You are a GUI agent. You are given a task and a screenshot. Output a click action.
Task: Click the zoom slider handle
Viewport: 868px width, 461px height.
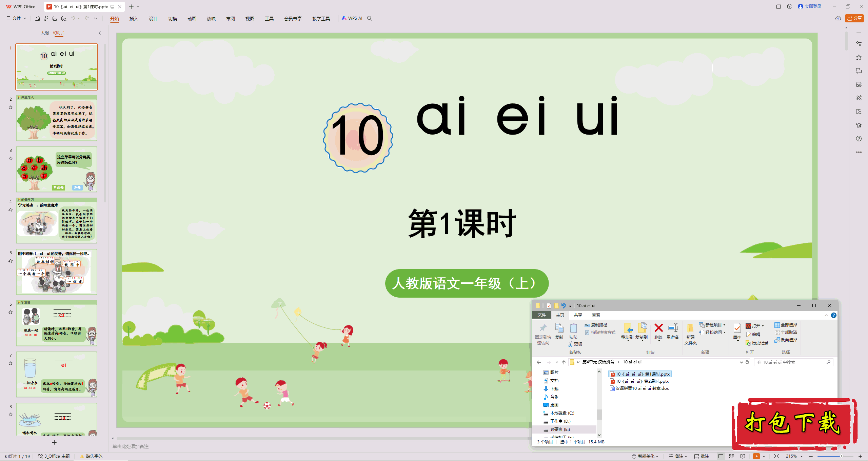[x=841, y=456]
